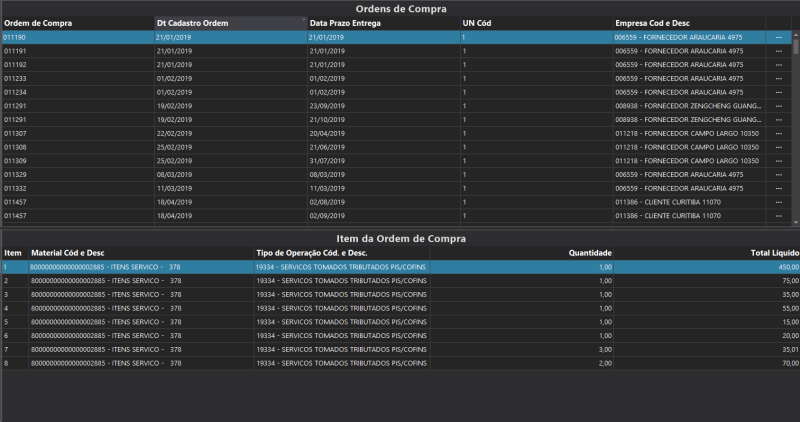Image resolution: width=800 pixels, height=422 pixels.
Task: Click the UN Cód column header
Action: (x=536, y=23)
